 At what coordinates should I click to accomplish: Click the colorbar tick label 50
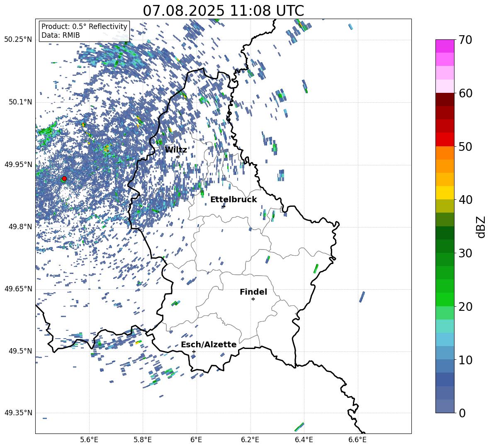click(x=466, y=147)
